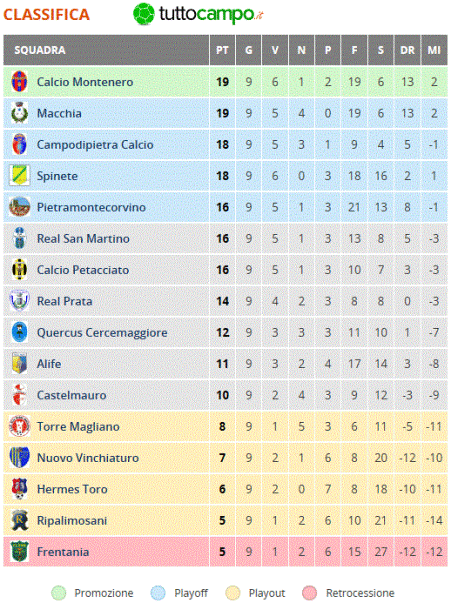Click the Calcio Montenero team crest
The image size is (451, 603).
click(19, 82)
